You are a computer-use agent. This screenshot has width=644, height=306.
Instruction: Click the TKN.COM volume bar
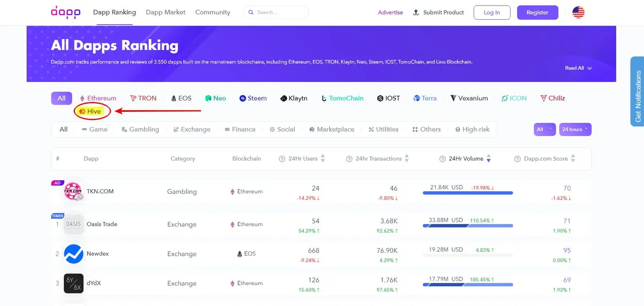[x=468, y=193]
